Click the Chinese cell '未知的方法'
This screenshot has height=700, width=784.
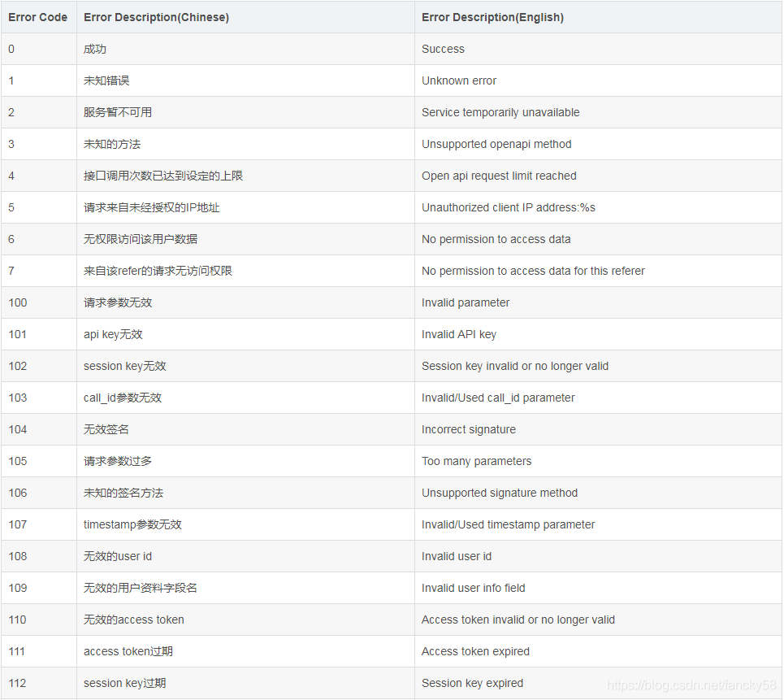click(245, 144)
